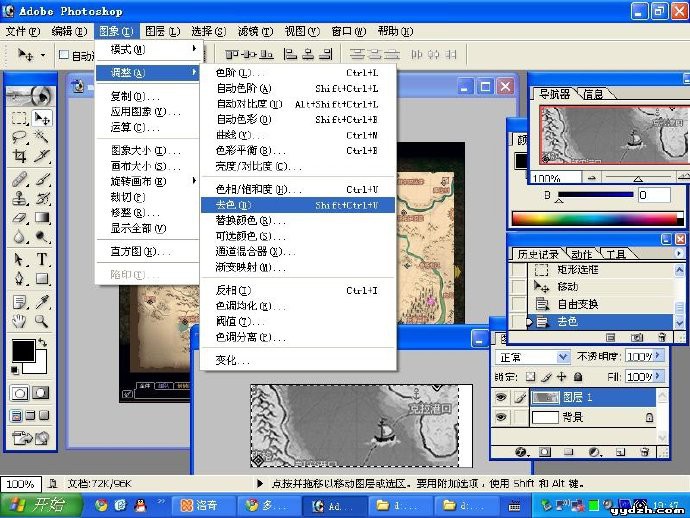Open Fill 100% slider arrow
Viewport: 690px width, 518px height.
point(658,376)
